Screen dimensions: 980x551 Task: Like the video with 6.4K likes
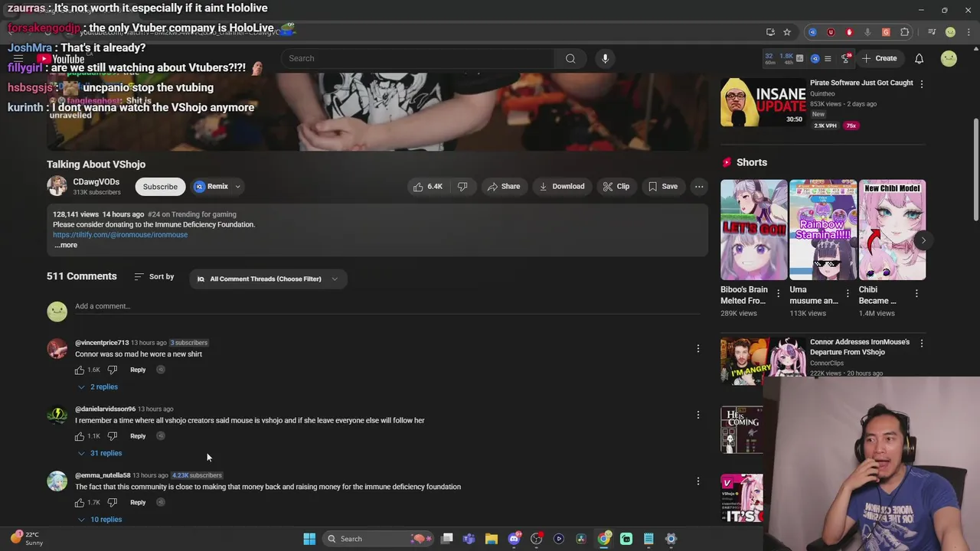428,187
